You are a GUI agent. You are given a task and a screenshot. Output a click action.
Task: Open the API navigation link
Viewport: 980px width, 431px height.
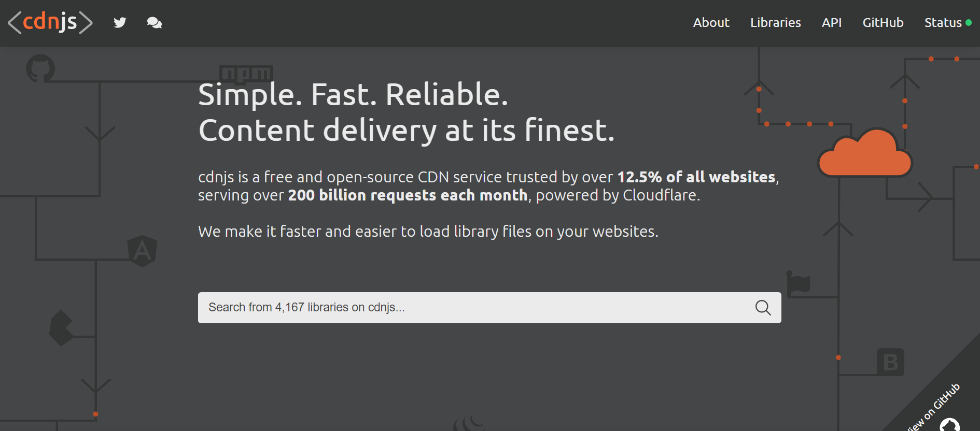point(832,23)
